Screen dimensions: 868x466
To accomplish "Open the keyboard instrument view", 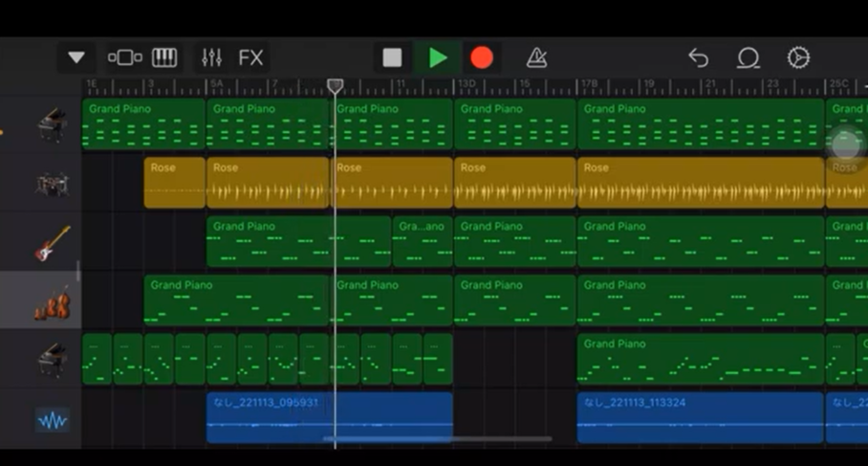I will point(164,57).
